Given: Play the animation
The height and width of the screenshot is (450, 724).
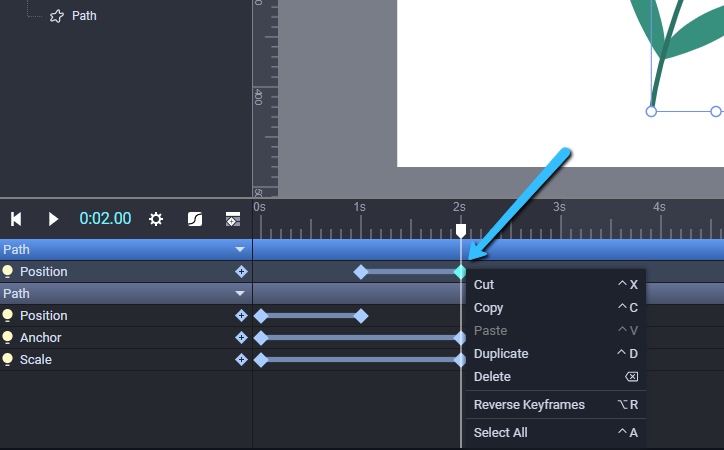Looking at the screenshot, I should click(x=53, y=219).
